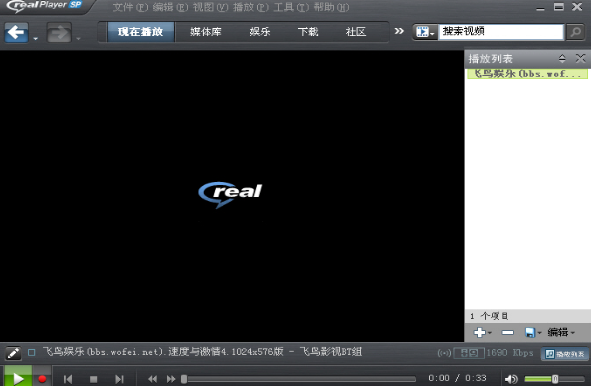The image size is (591, 386).
Task: Maximize the RealPlayer window
Action: (559, 7)
